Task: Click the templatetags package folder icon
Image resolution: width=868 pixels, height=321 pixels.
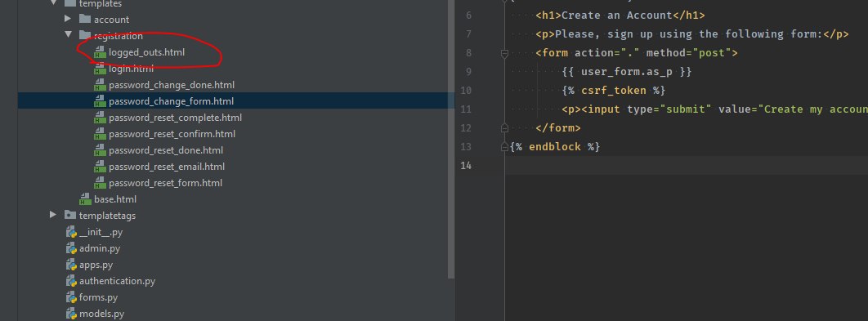Action: tap(69, 215)
